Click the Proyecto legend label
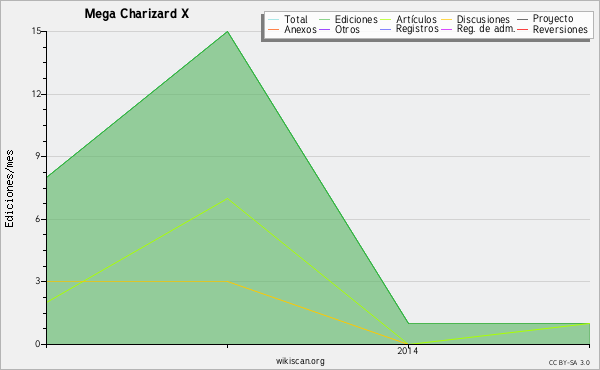The height and width of the screenshot is (370, 600). [553, 19]
